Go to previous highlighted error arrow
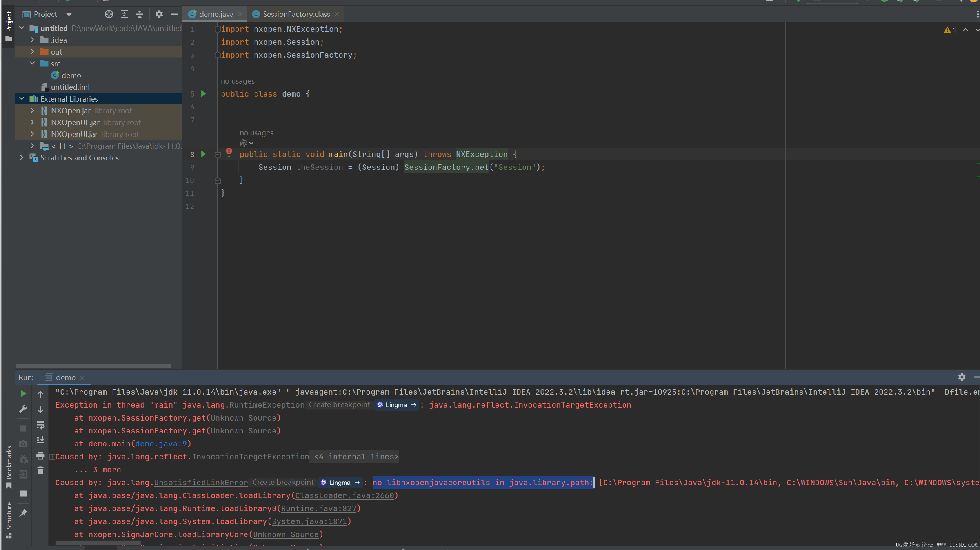 [x=965, y=30]
